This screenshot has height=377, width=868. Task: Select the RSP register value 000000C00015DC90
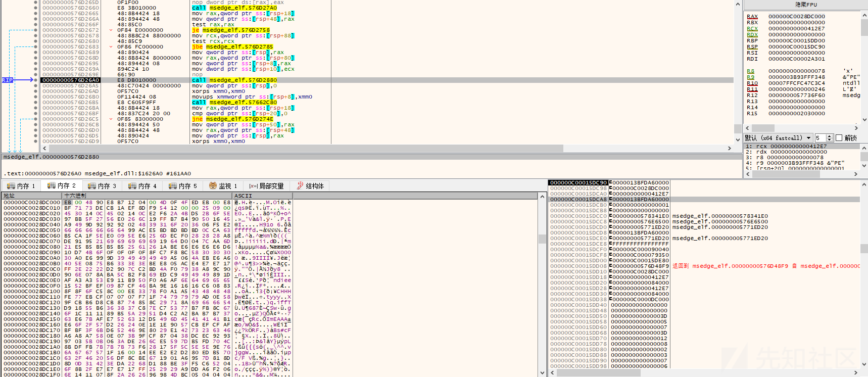click(797, 46)
